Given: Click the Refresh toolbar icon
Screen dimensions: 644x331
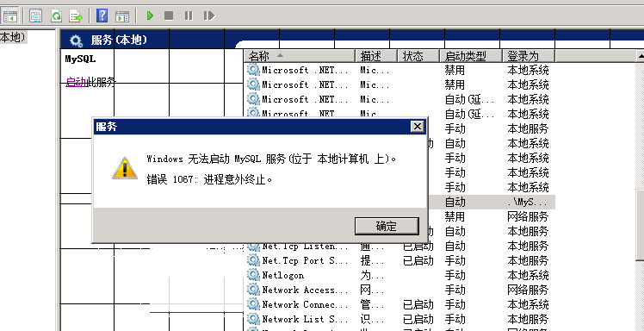Looking at the screenshot, I should 56,16.
